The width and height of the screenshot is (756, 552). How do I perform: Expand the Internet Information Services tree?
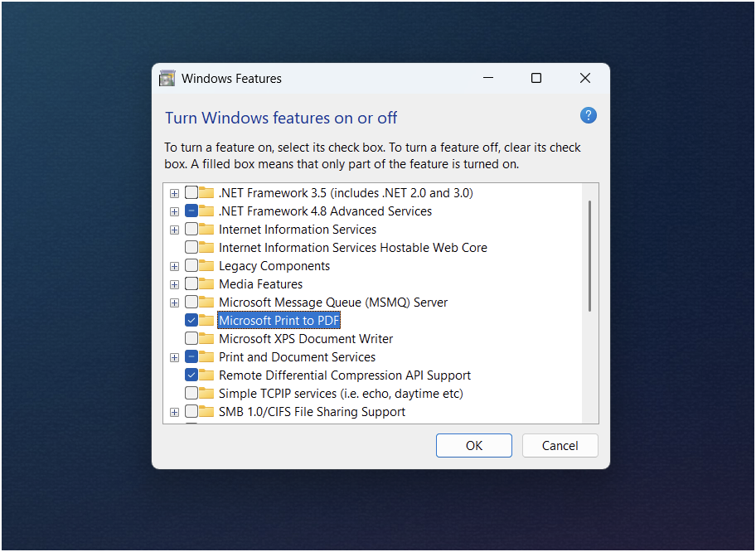click(x=175, y=230)
